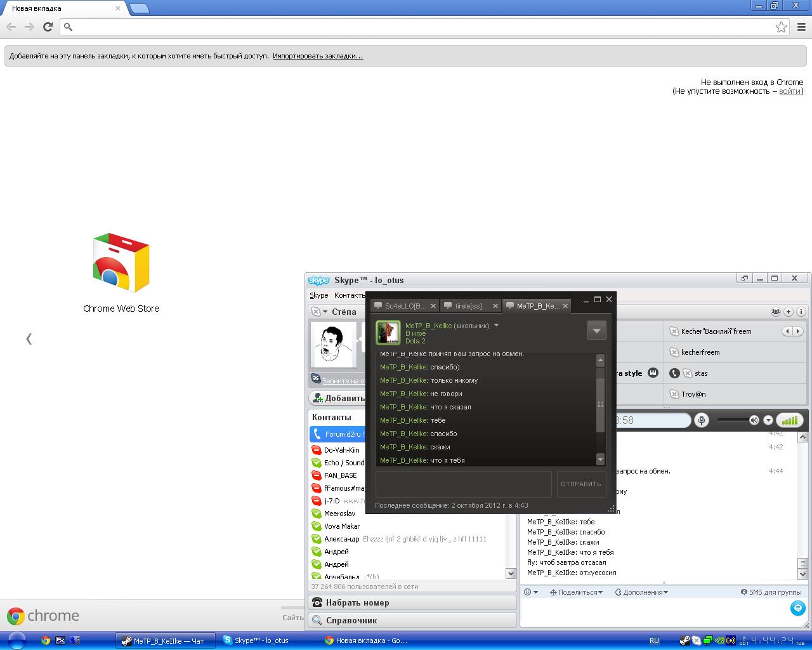View MeTP_B_Kellke's Steam avatar
Image resolution: width=812 pixels, height=650 pixels.
tap(388, 333)
